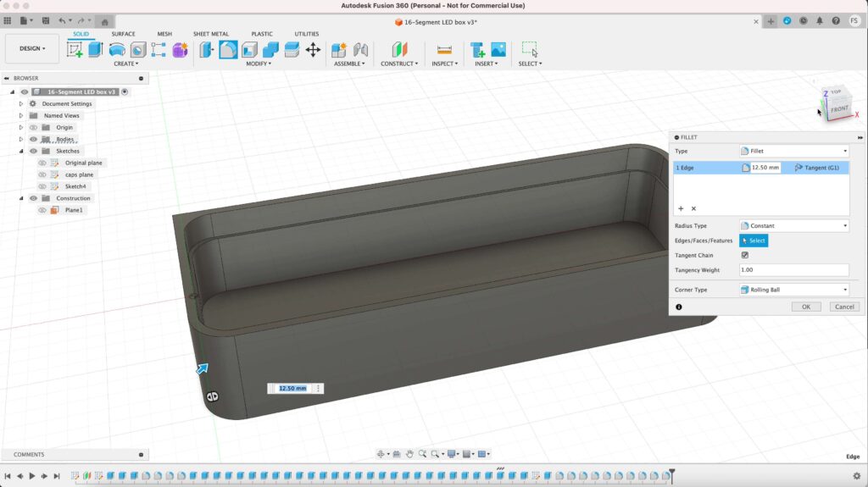Open the DESIGN workspace dropdown
The width and height of the screenshot is (868, 487).
click(32, 48)
